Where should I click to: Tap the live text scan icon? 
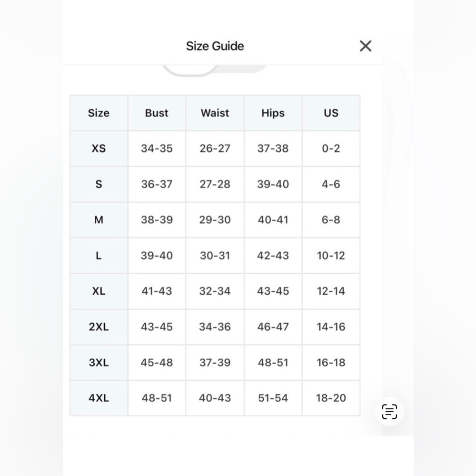[389, 412]
